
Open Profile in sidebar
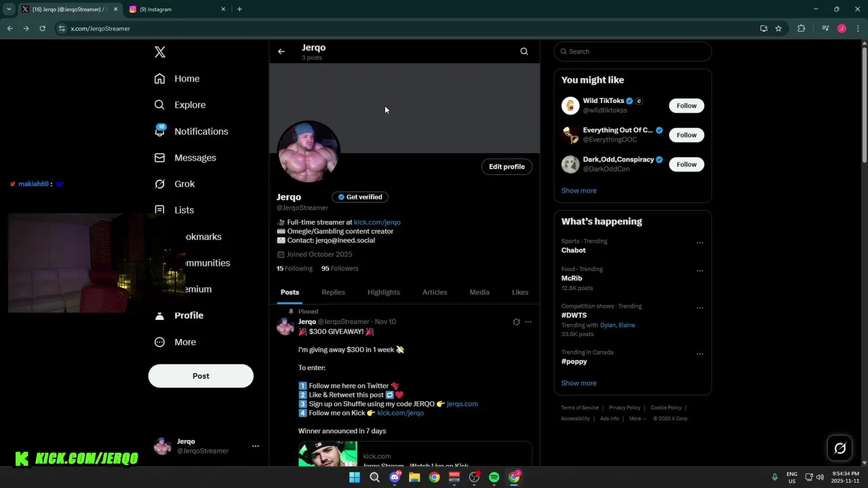point(179,316)
